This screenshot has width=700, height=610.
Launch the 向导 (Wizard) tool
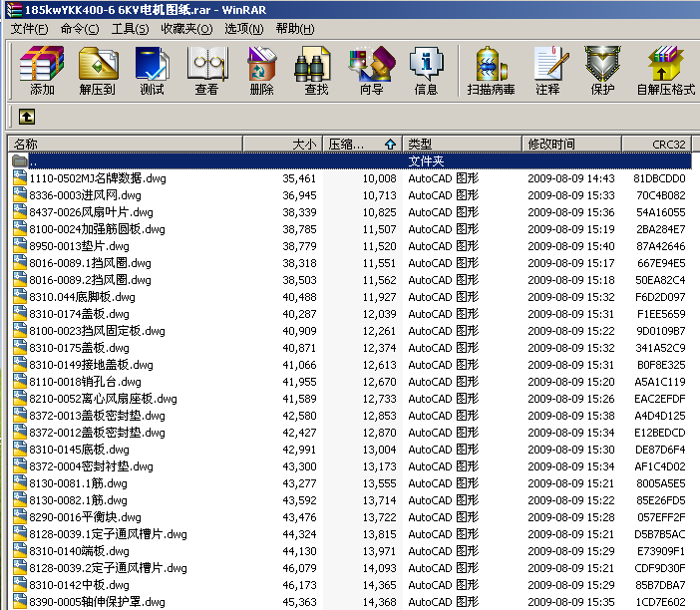[372, 71]
